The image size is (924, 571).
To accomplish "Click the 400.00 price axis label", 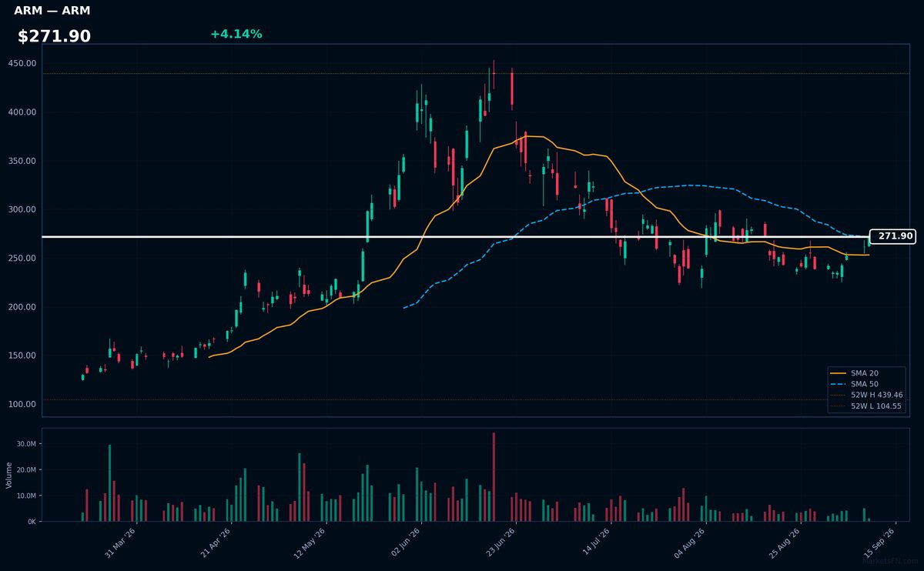I will click(22, 112).
